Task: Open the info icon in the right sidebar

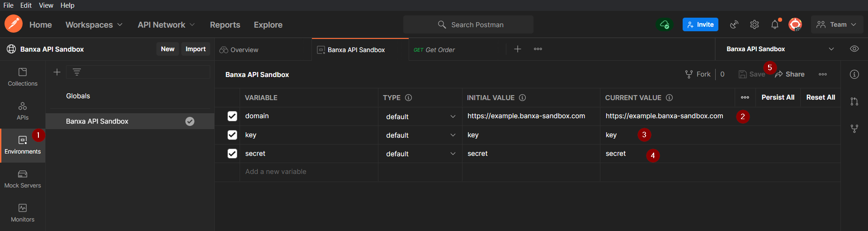Action: point(854,74)
